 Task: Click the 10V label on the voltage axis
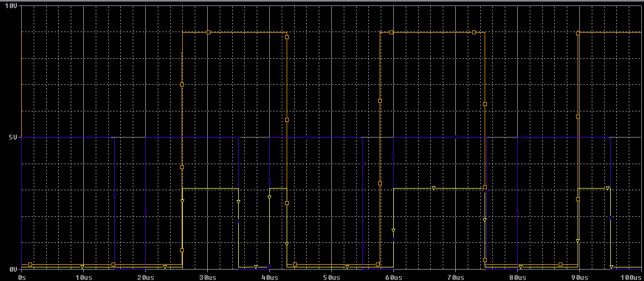(11, 6)
